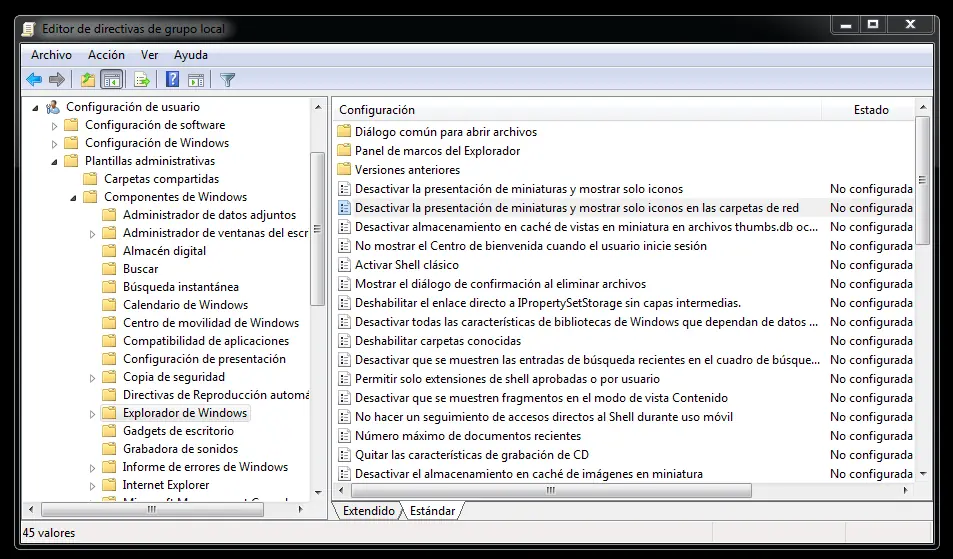
Task: Select Gadgets de escritorio in the tree
Action: click(x=177, y=431)
